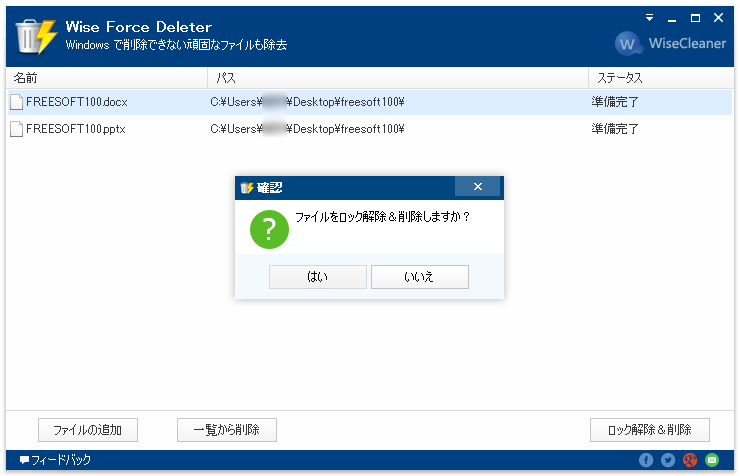Image resolution: width=740 pixels, height=476 pixels.
Task: Confirm deletion with はい button
Action: [318, 276]
